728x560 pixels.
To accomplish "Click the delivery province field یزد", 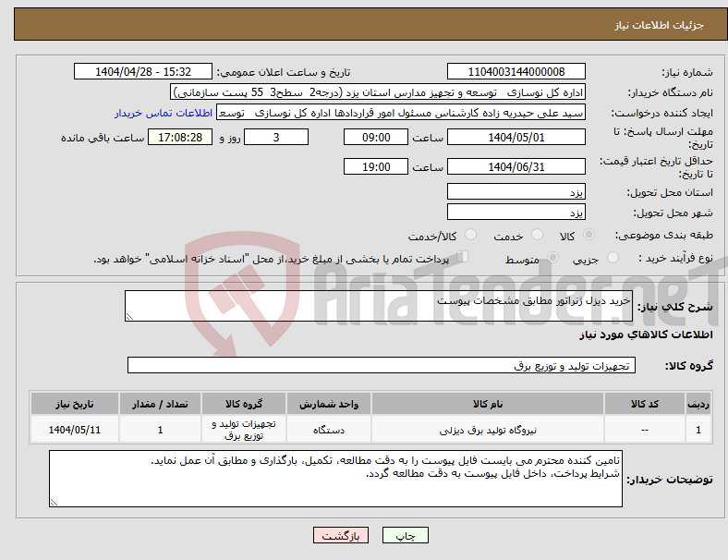I will tap(516, 191).
